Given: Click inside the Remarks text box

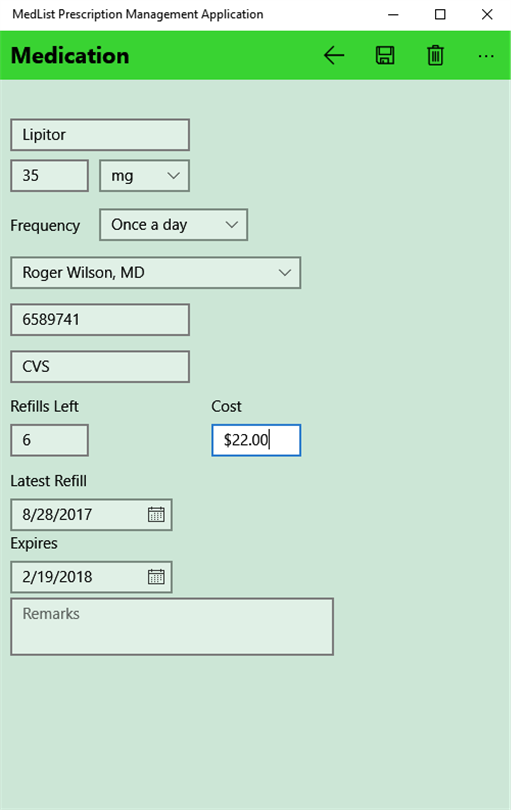Looking at the screenshot, I should pyautogui.click(x=172, y=627).
